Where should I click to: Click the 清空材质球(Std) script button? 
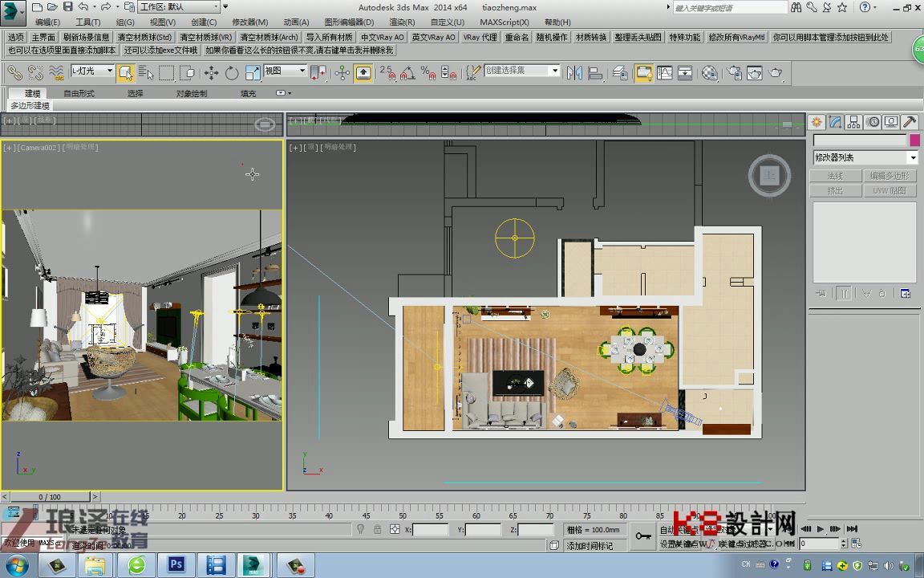[145, 37]
